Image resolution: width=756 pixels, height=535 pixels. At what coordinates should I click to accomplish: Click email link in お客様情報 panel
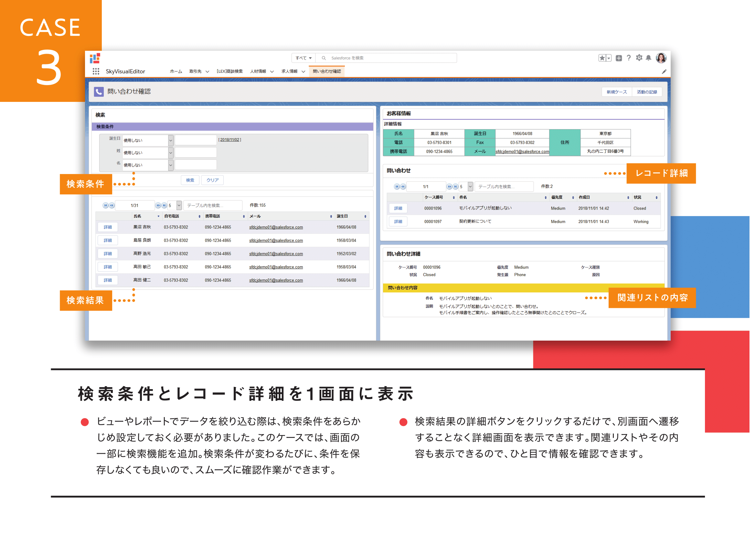tap(522, 151)
